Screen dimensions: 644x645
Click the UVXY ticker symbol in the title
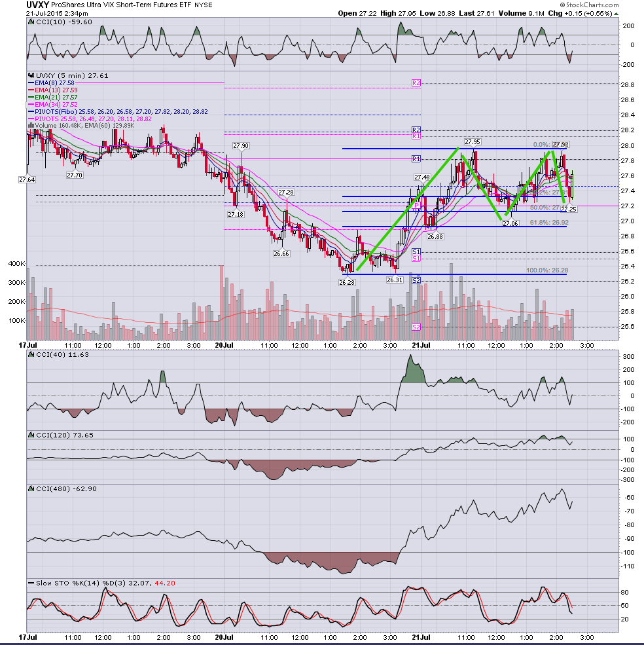tap(38, 5)
